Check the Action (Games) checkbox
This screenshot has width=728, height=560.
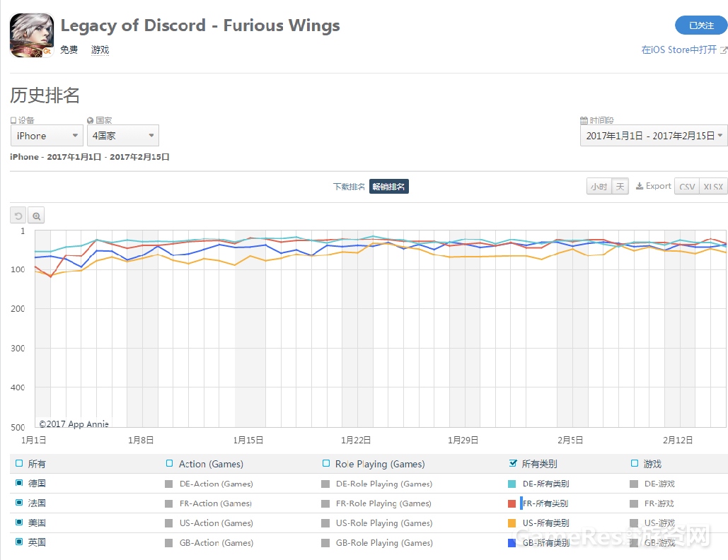170,463
